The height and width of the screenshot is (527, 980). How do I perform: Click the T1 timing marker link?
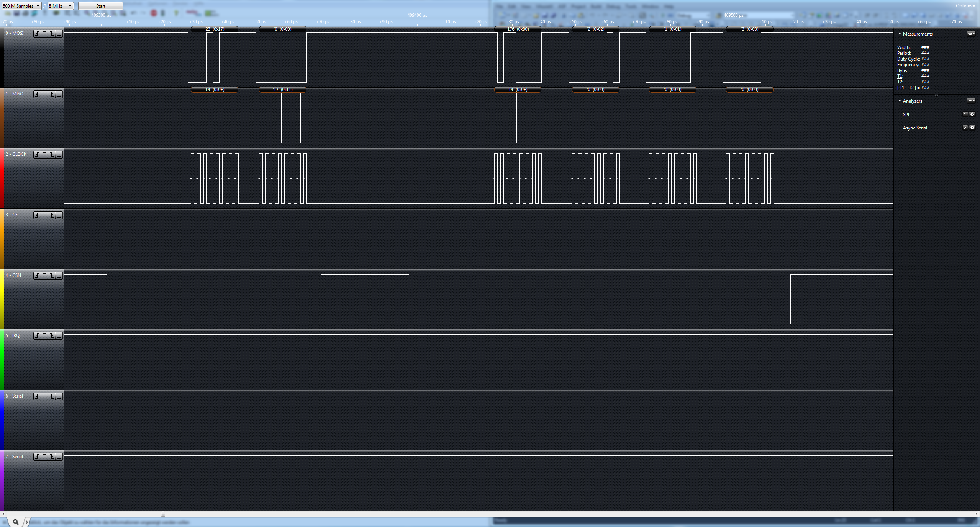pyautogui.click(x=899, y=76)
